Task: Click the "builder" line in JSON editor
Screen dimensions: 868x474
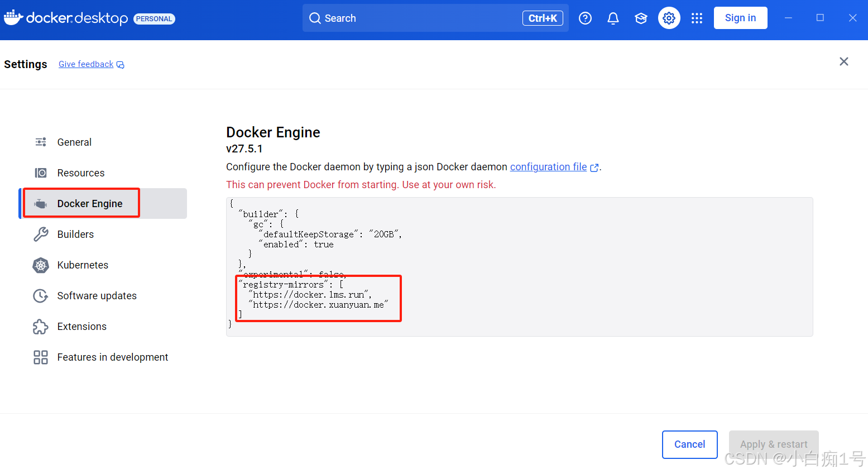Action: (x=268, y=214)
